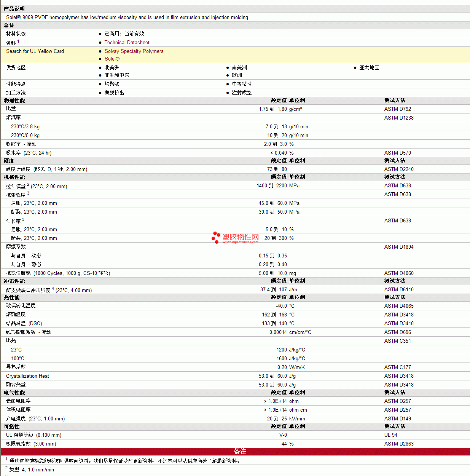Image resolution: width=470 pixels, height=476 pixels.
Task: Click the ASTM C177 test method
Action: click(397, 367)
